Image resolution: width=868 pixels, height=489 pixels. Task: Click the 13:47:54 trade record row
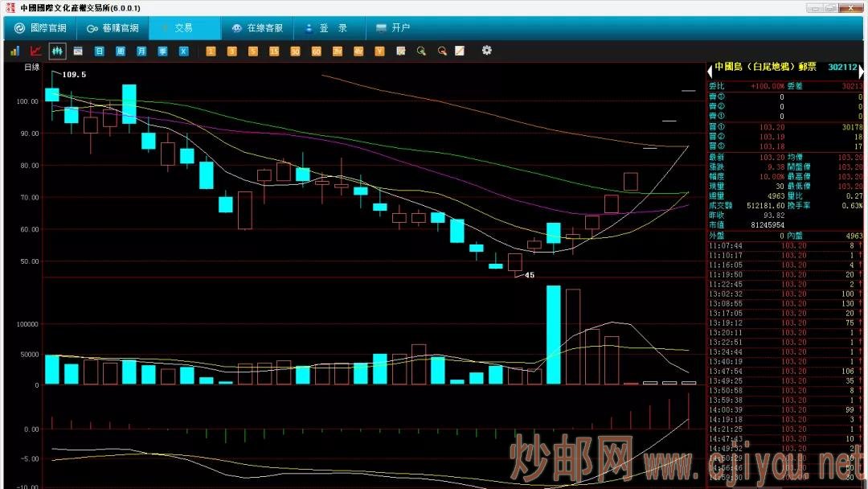coord(785,372)
